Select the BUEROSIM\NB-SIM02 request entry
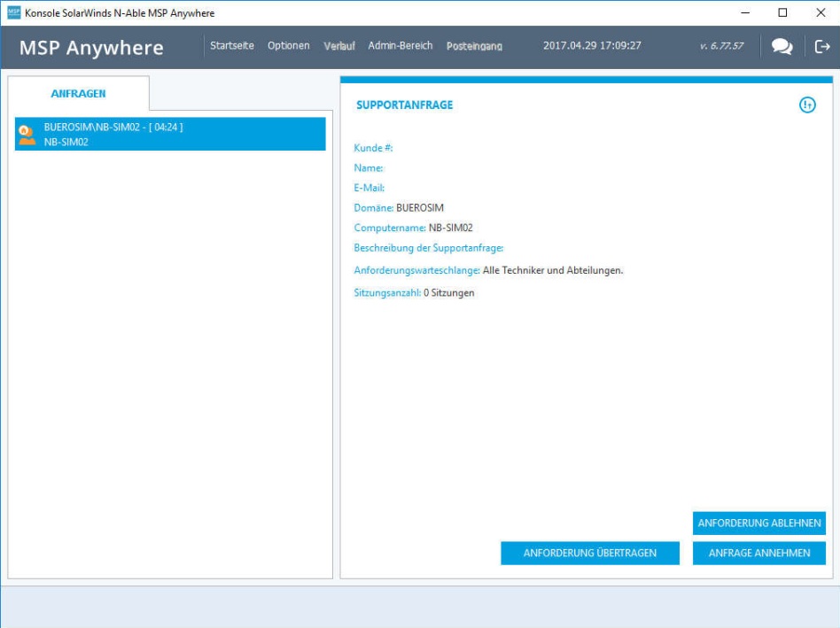 coord(170,134)
